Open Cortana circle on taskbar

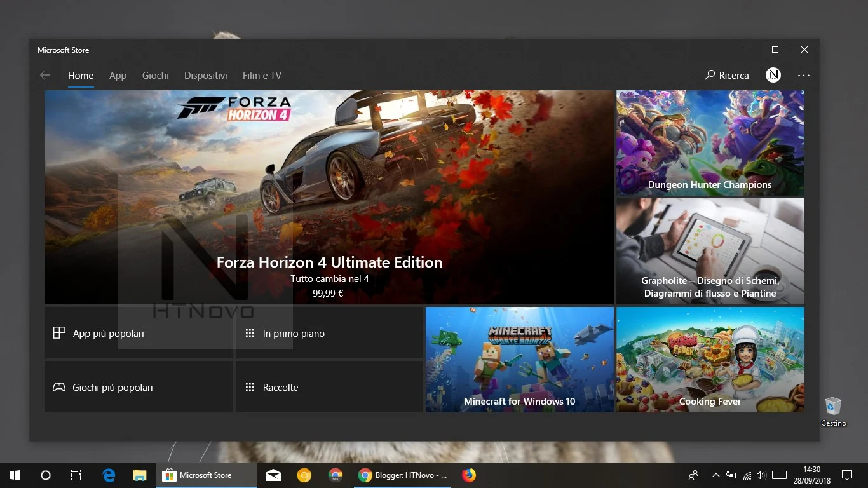pos(45,475)
